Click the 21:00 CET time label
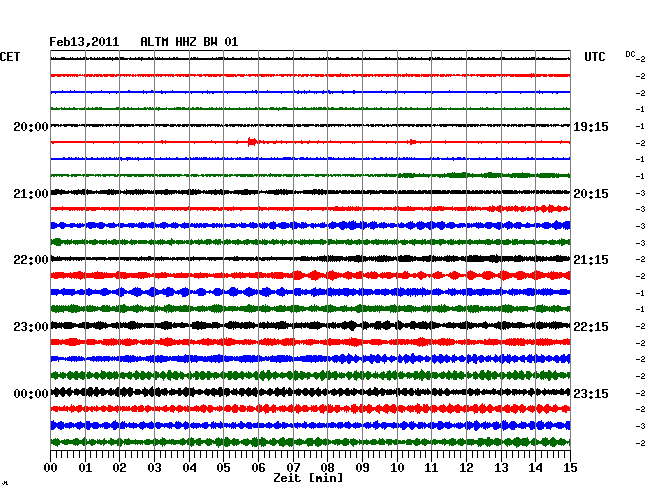This screenshot has width=650, height=494. tap(31, 194)
